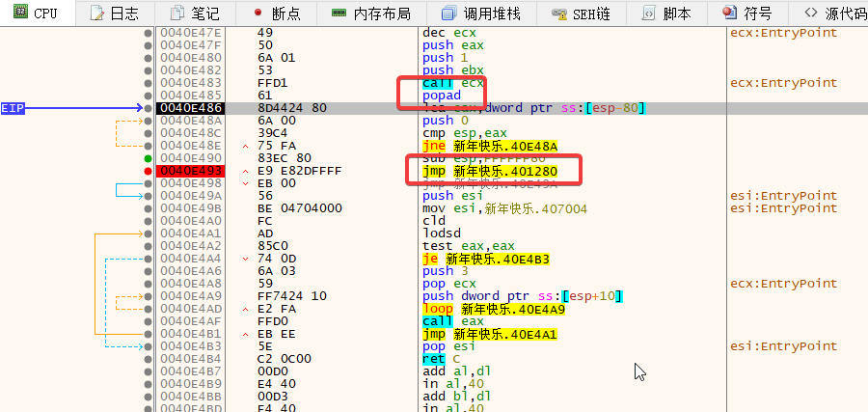Select the popad instruction line
This screenshot has width=868, height=412.
[x=445, y=96]
